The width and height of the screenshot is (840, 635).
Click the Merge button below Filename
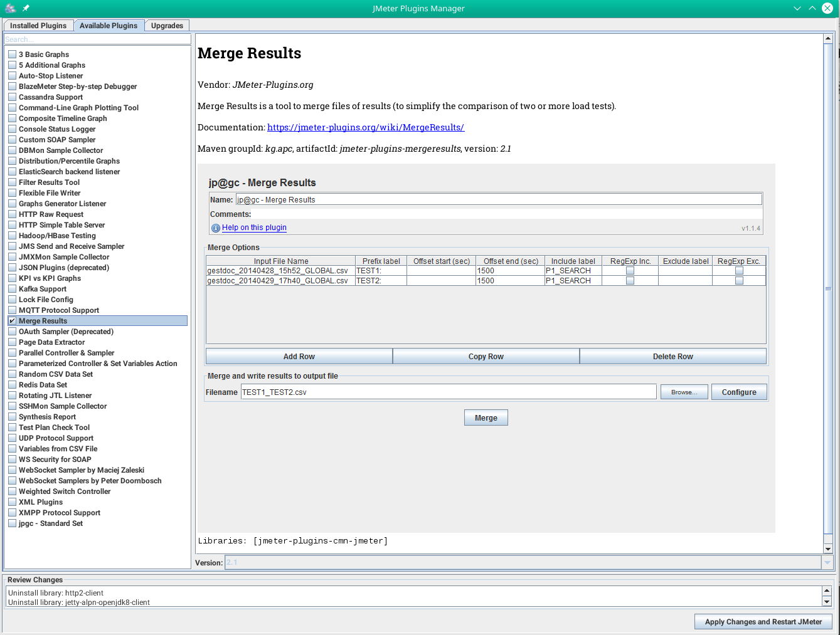point(486,418)
